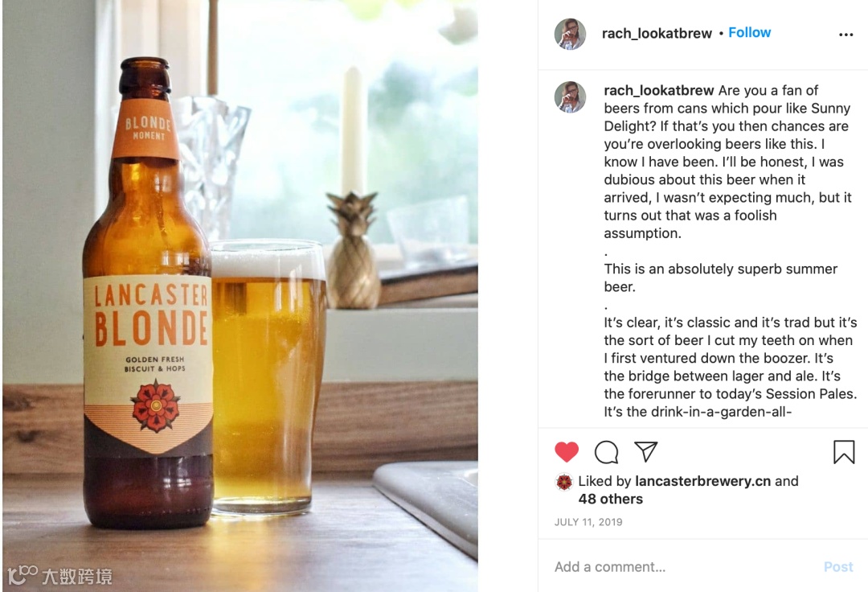Click the caption text about summer beer

click(720, 277)
